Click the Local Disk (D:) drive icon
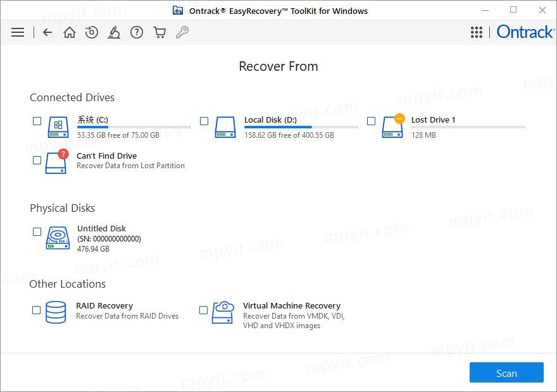 (225, 127)
